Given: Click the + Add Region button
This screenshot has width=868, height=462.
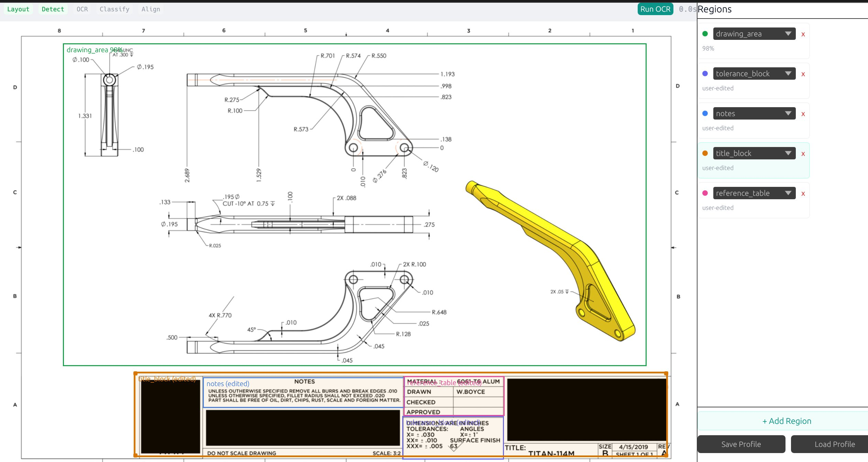Looking at the screenshot, I should [x=787, y=421].
